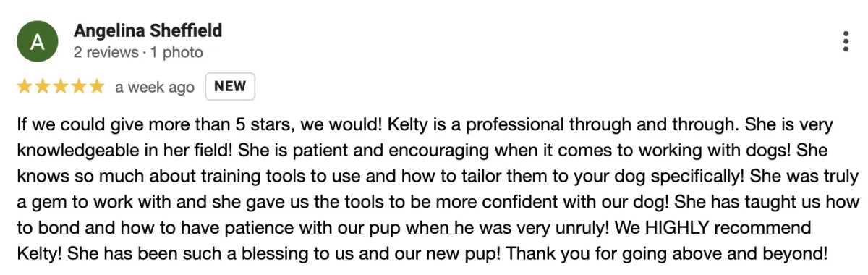Click the green 'A' profile avatar
The width and height of the screenshot is (868, 275).
[37, 41]
